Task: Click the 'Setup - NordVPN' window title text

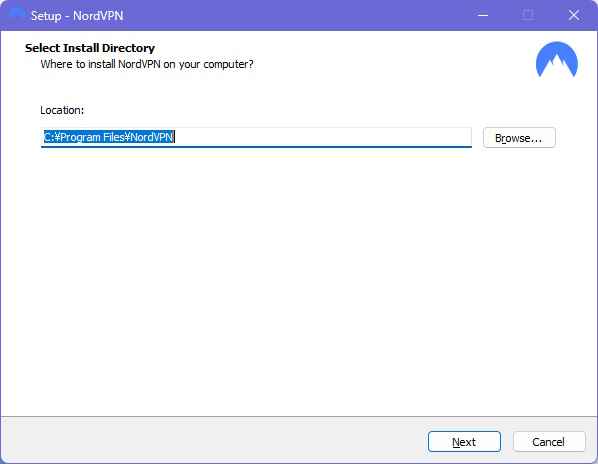Action: [x=77, y=16]
